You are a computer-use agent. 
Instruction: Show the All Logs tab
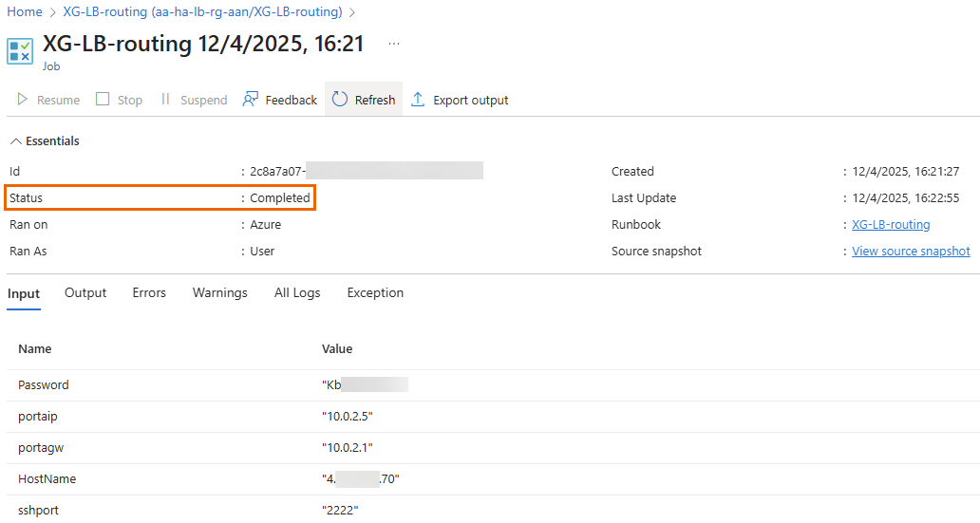pos(297,293)
